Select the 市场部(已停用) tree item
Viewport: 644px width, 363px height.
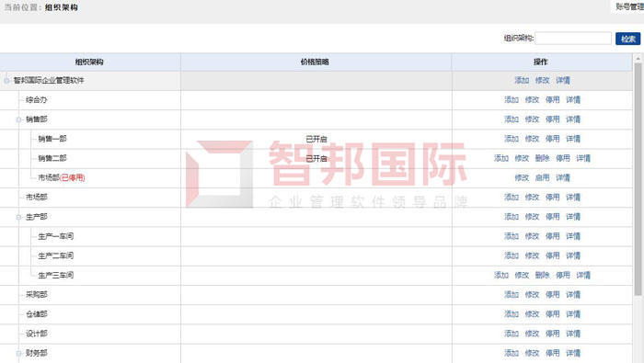62,177
